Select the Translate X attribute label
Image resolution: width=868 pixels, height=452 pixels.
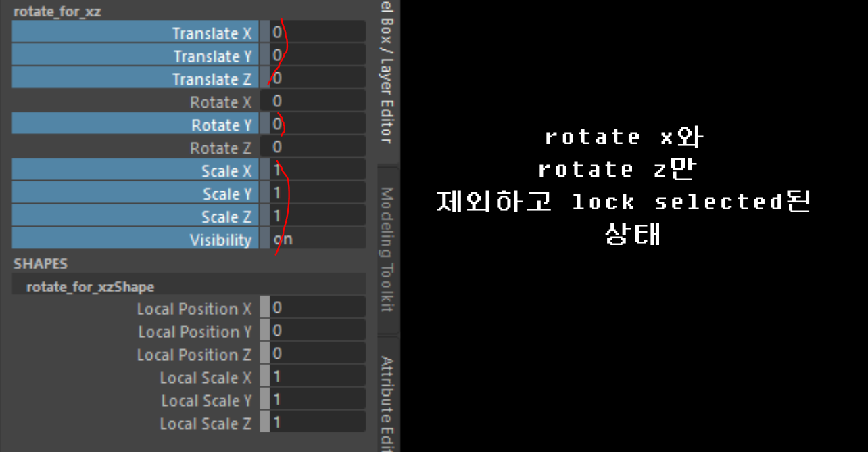tap(212, 33)
